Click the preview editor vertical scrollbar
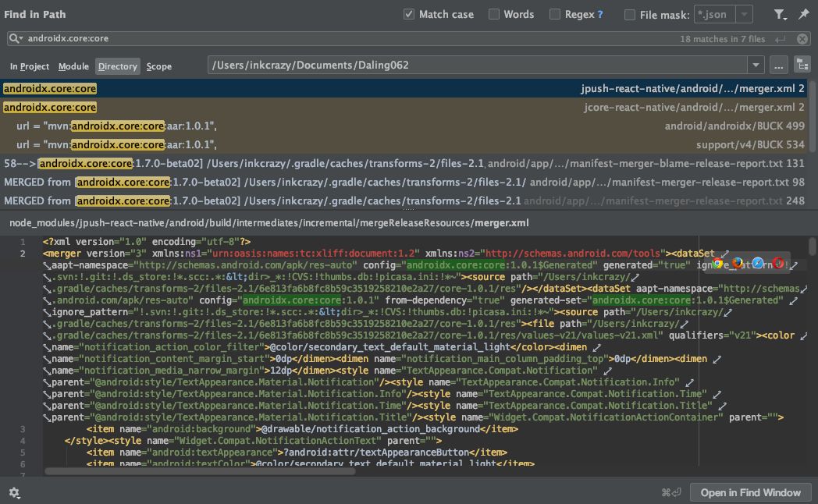This screenshot has height=504, width=818. tap(813, 246)
